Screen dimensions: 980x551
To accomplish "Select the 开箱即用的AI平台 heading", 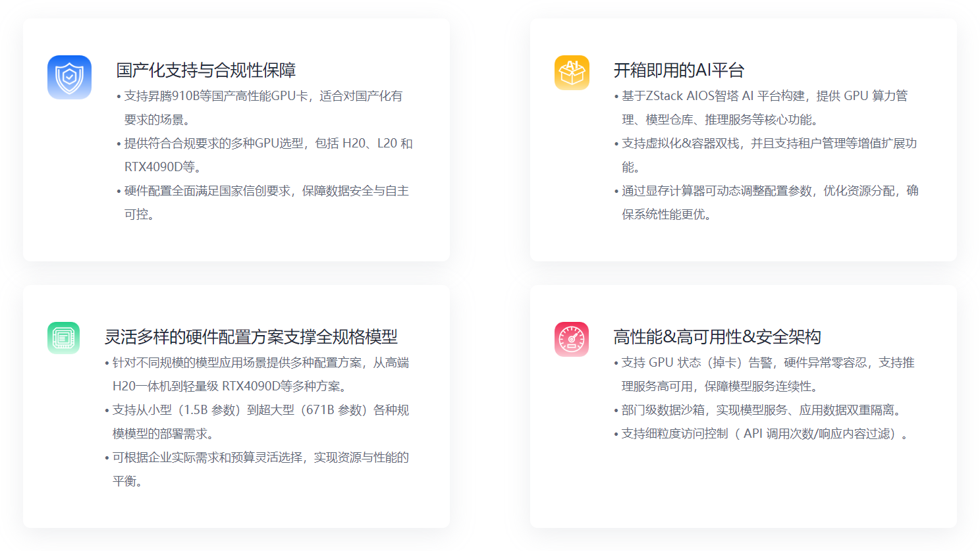I will [x=678, y=70].
